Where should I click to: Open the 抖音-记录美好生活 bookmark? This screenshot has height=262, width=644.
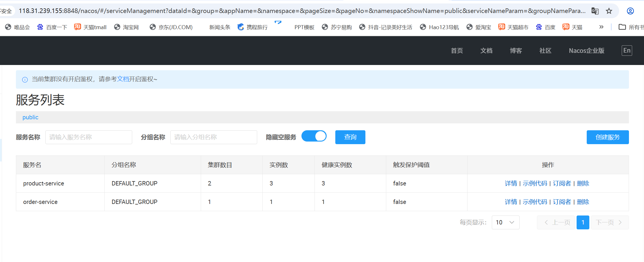click(386, 27)
